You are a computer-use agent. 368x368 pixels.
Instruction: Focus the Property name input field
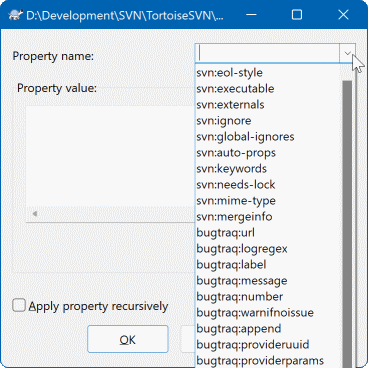click(267, 53)
